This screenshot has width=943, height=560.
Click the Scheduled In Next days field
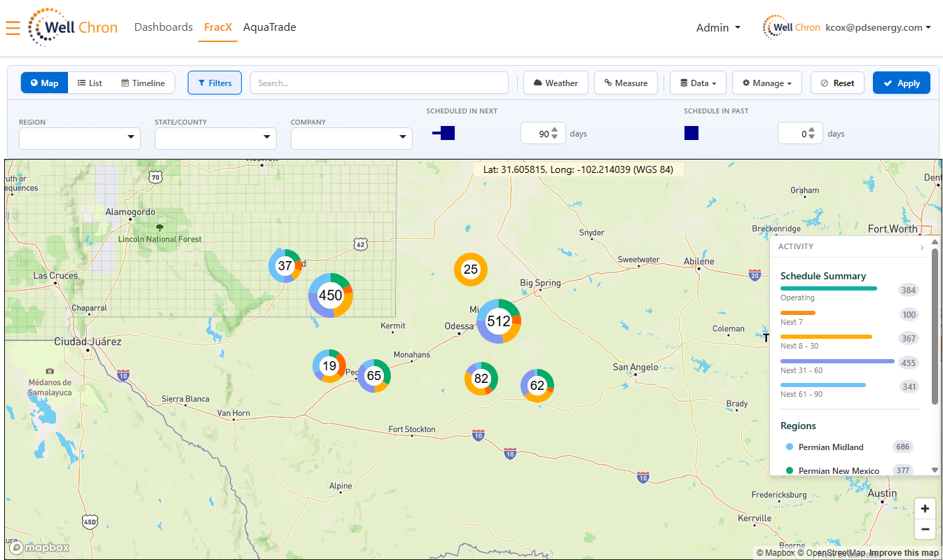[x=543, y=133]
